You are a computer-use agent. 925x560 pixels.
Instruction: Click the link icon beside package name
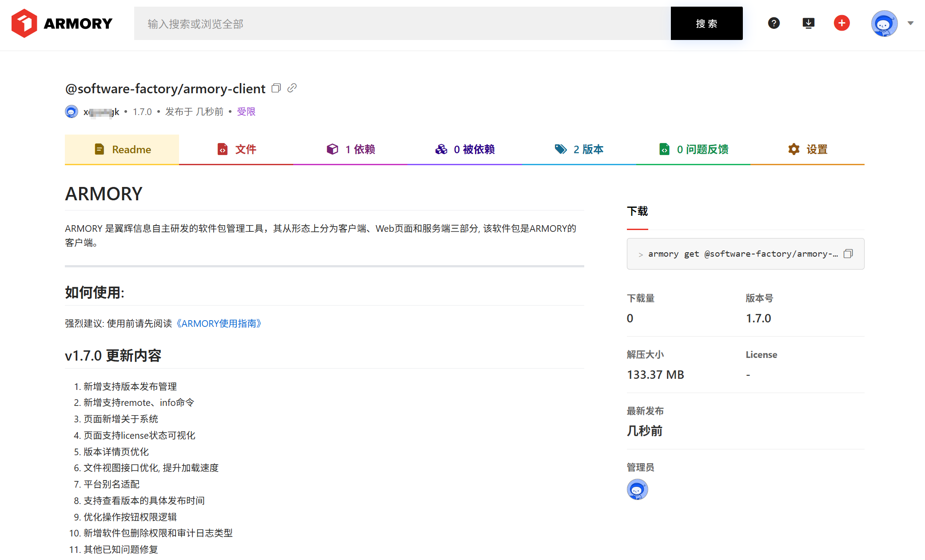pos(292,88)
